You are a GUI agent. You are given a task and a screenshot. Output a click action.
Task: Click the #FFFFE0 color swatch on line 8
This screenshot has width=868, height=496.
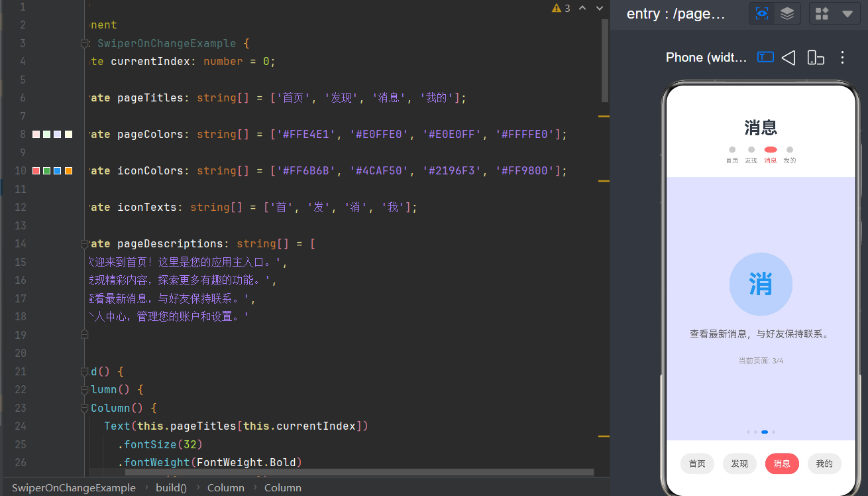(x=68, y=135)
